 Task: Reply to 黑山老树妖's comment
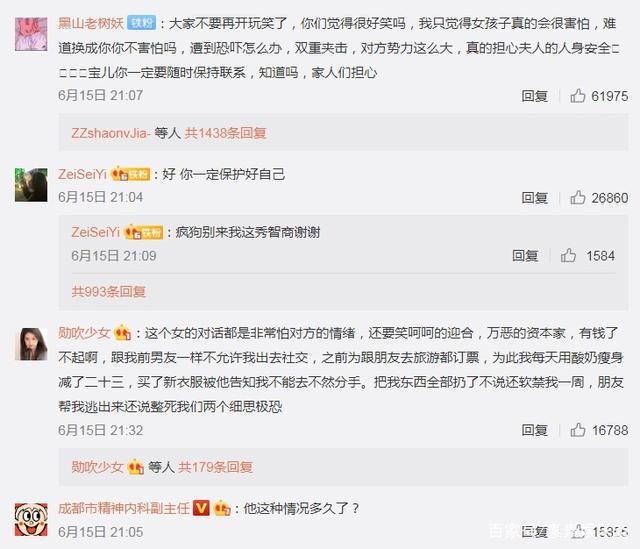pos(534,96)
